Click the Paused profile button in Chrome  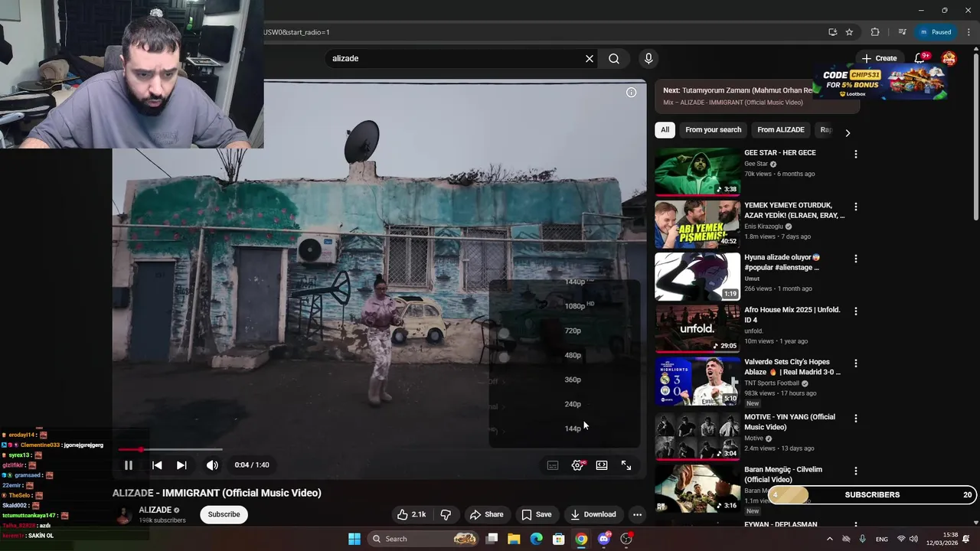coord(936,32)
